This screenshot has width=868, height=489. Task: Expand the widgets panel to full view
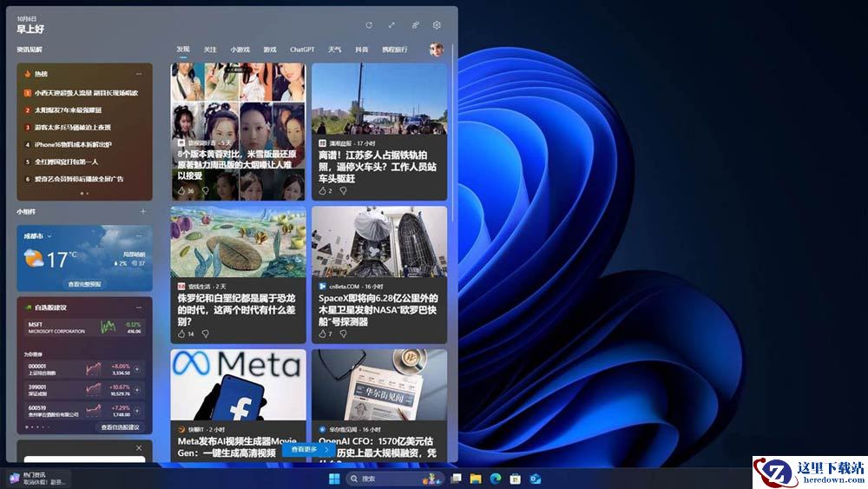point(391,25)
